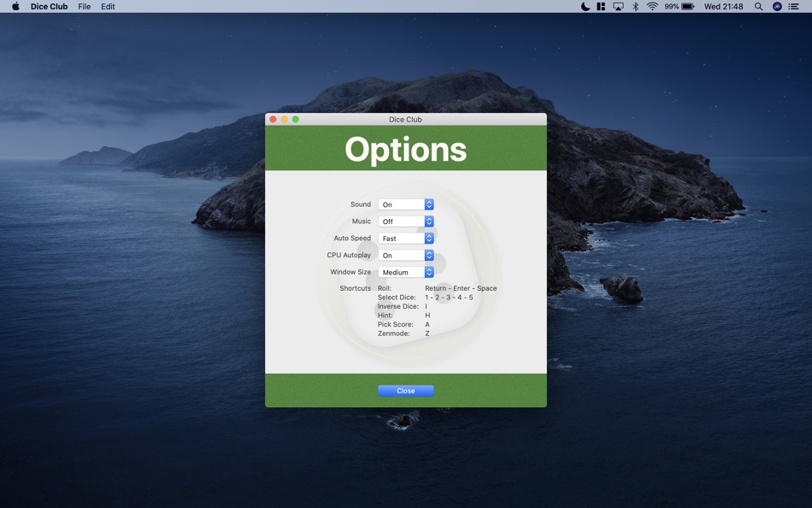
Task: Click the 'Roll:' shortcut label
Action: click(x=385, y=288)
